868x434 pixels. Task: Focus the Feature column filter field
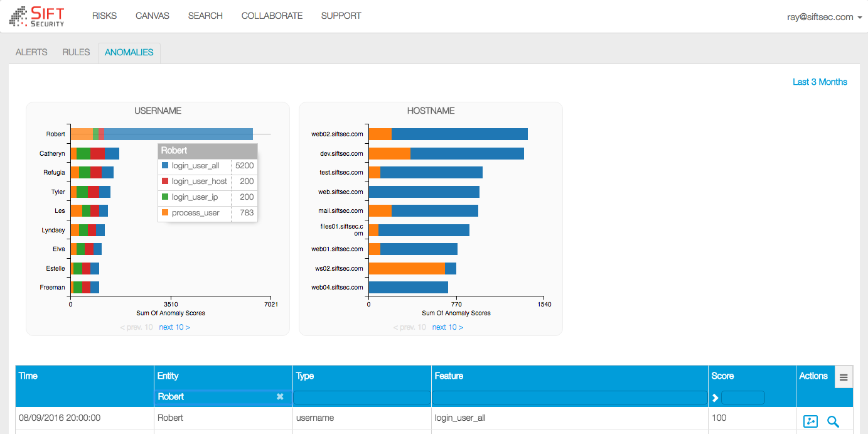(570, 398)
